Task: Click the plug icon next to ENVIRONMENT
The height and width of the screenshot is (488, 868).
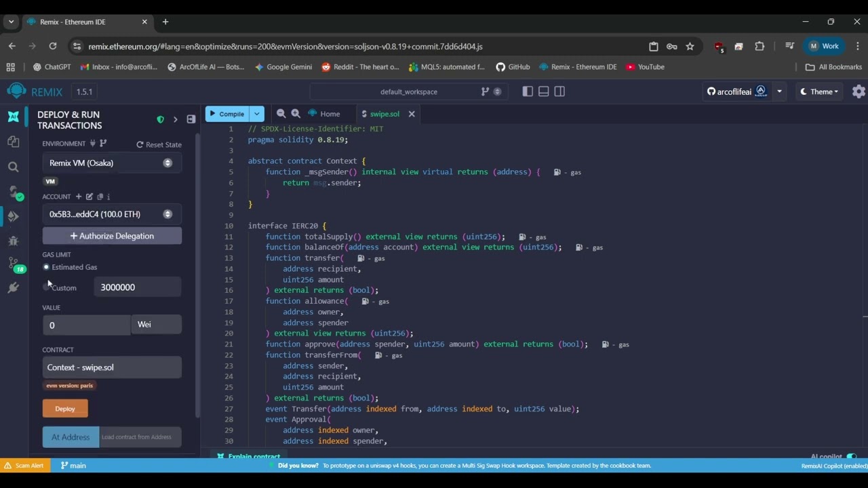Action: (x=93, y=144)
